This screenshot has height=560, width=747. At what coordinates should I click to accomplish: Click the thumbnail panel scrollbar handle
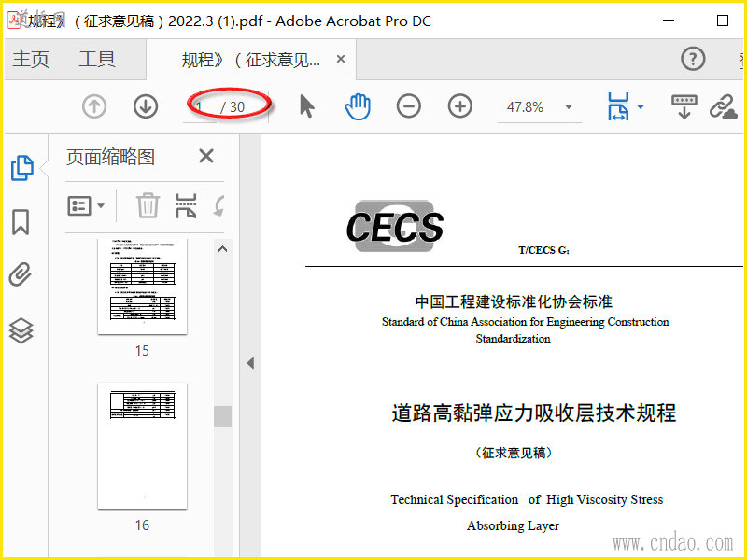(x=222, y=416)
